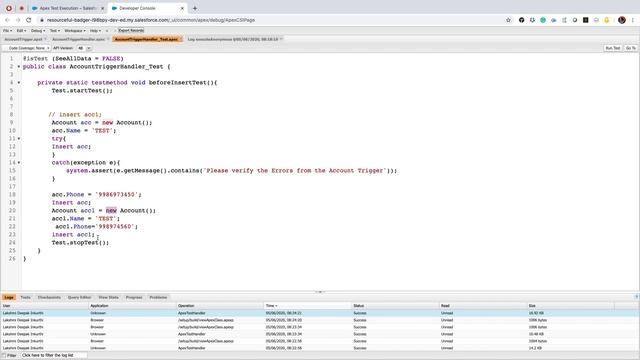Open the Progress panel tab
The height and width of the screenshot is (360, 640).
click(134, 297)
